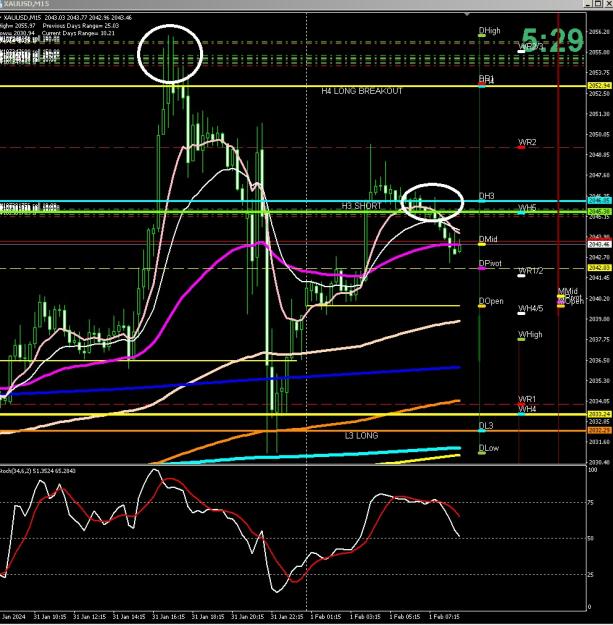Viewport: 613px width, 625px height.
Task: Maximize the XAUUSD,M15 chart window
Action: point(598,4)
